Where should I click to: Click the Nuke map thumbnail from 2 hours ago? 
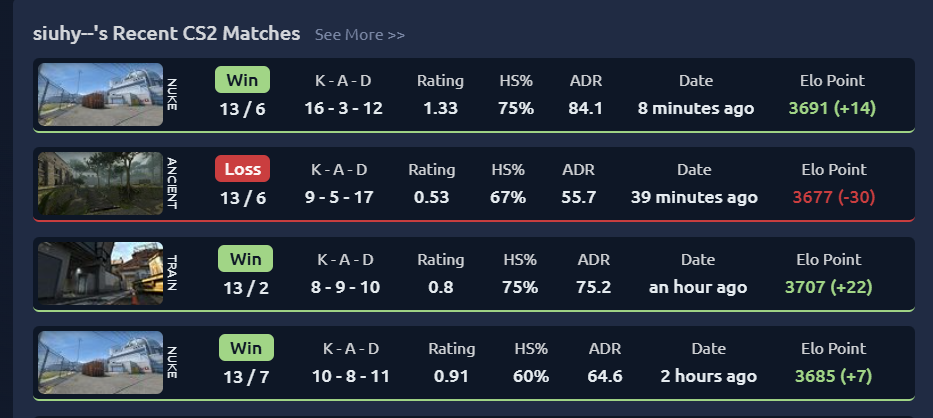101,363
